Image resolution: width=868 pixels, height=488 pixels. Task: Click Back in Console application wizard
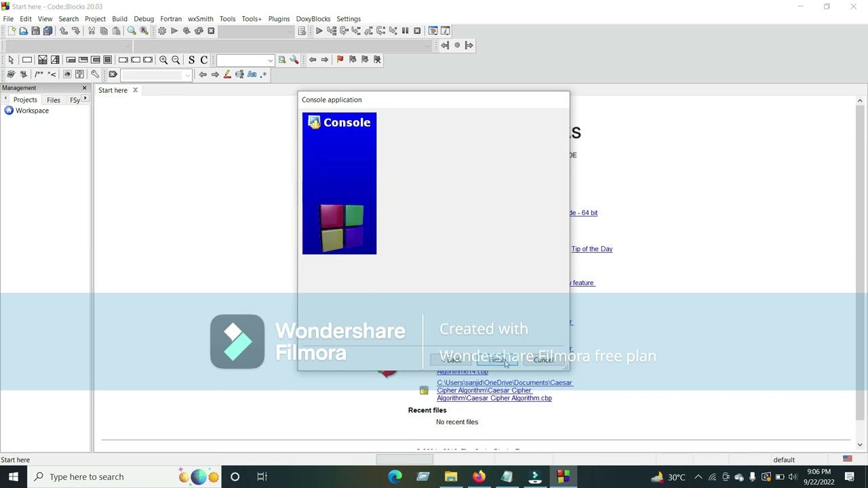click(x=451, y=360)
